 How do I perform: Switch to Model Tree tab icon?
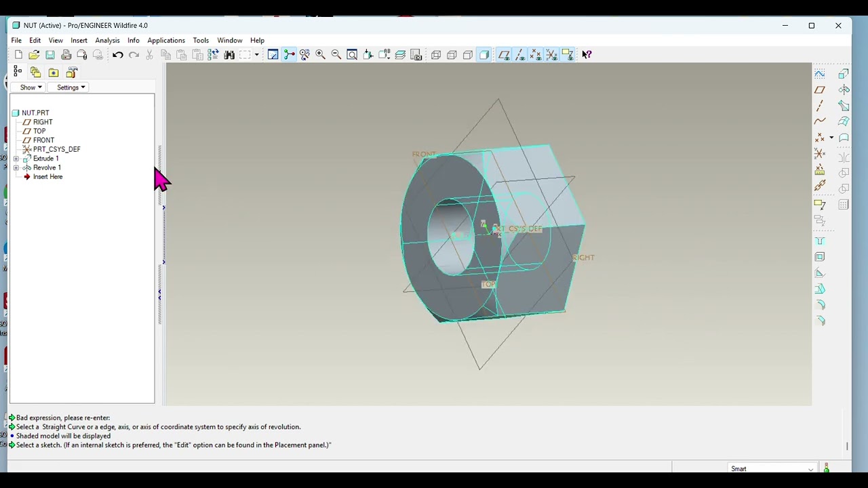coord(18,72)
